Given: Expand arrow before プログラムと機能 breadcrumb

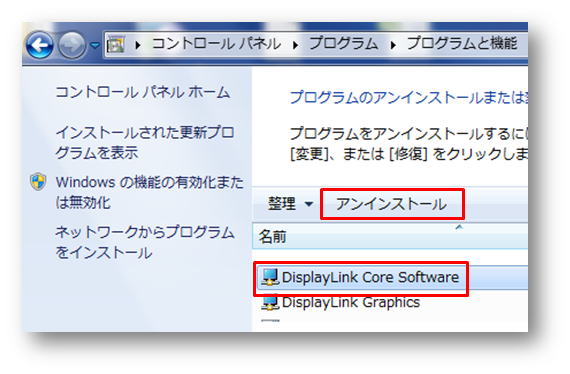Looking at the screenshot, I should pos(393,45).
